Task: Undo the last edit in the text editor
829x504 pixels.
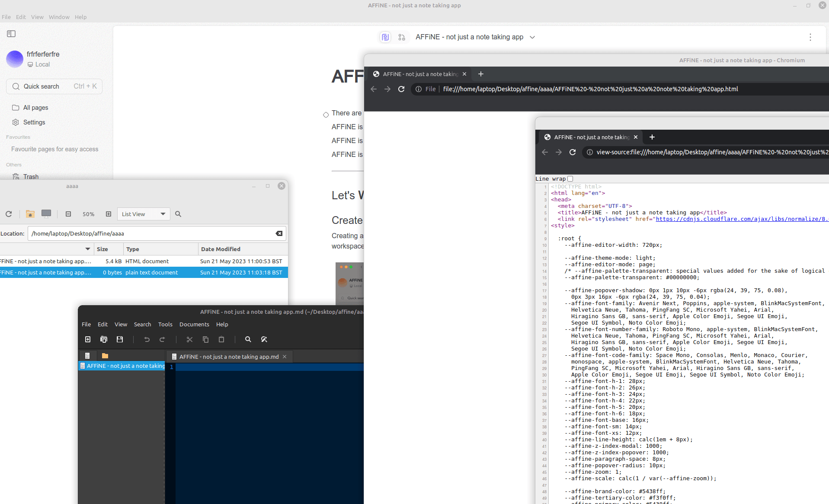Action: (x=147, y=339)
